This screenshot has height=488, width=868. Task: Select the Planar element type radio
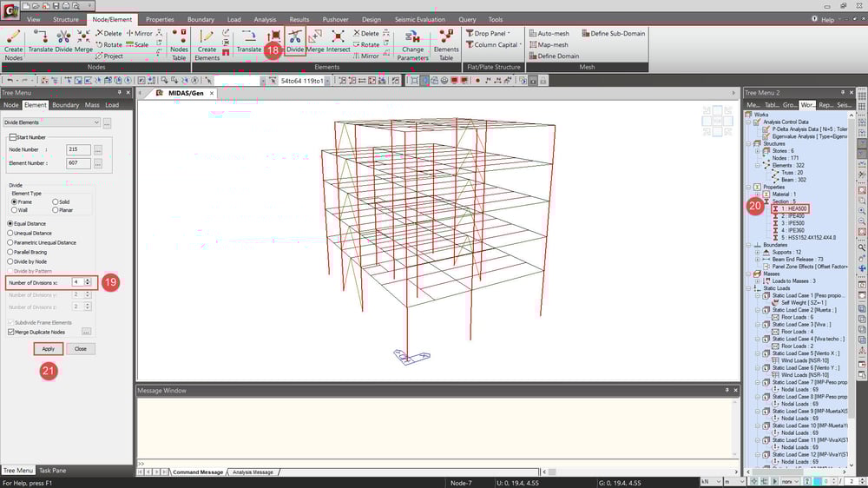pyautogui.click(x=56, y=210)
